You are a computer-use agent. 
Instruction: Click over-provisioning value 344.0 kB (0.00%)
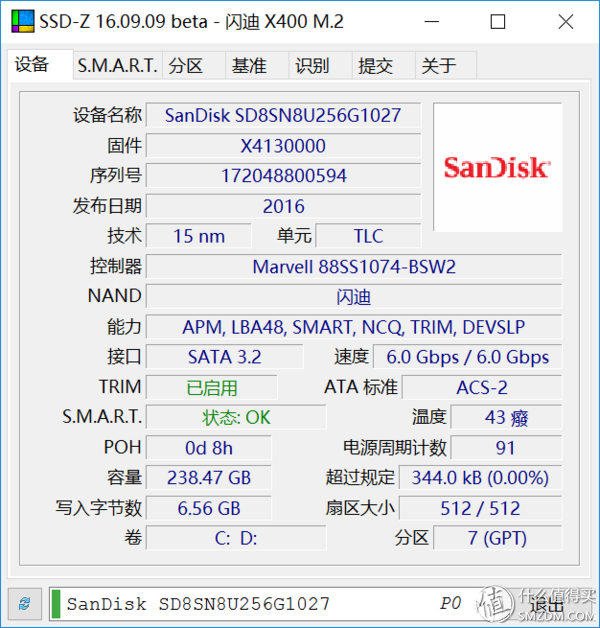tap(481, 478)
